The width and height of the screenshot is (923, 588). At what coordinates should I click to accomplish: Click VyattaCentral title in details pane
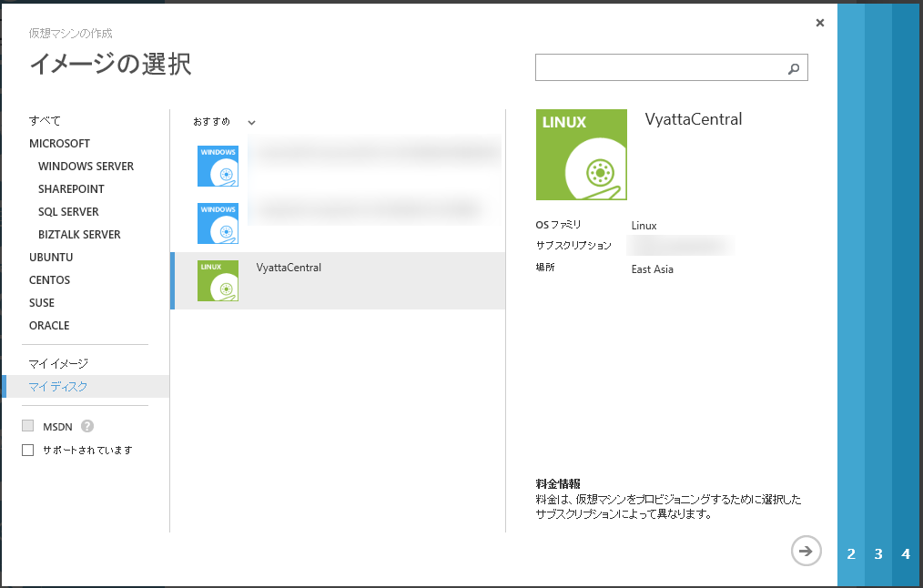click(x=694, y=119)
